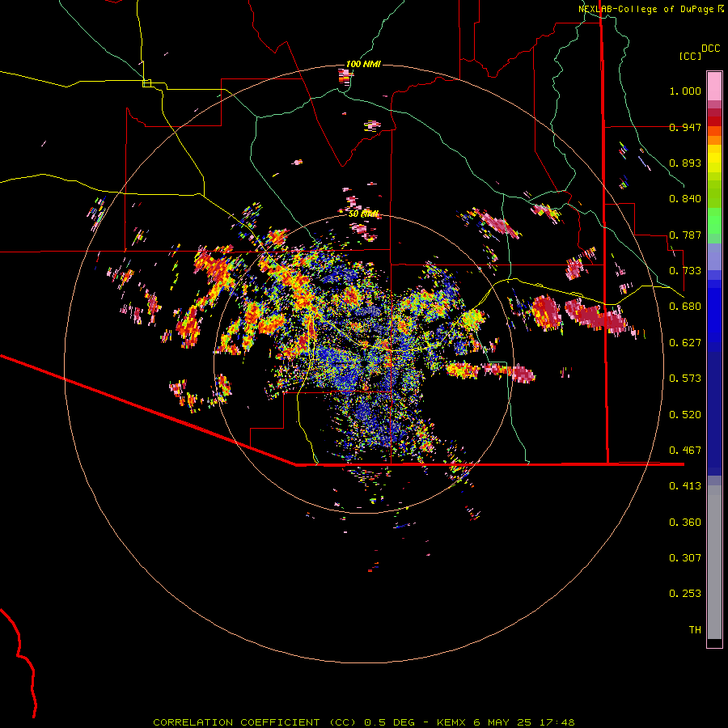Click the DCC product label
The width and height of the screenshot is (728, 728).
point(710,49)
